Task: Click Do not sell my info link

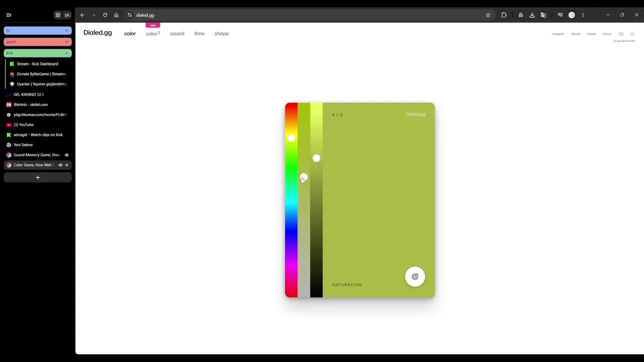Action: pos(624,41)
